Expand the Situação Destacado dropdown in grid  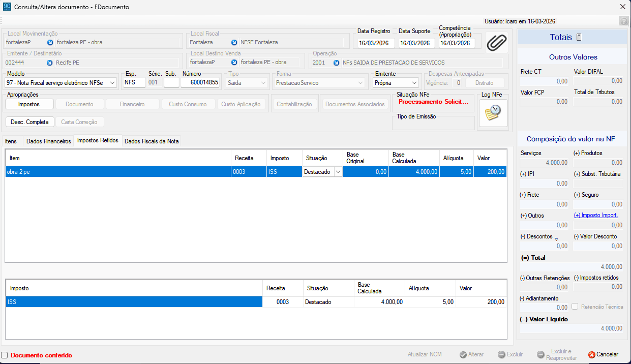pos(338,172)
